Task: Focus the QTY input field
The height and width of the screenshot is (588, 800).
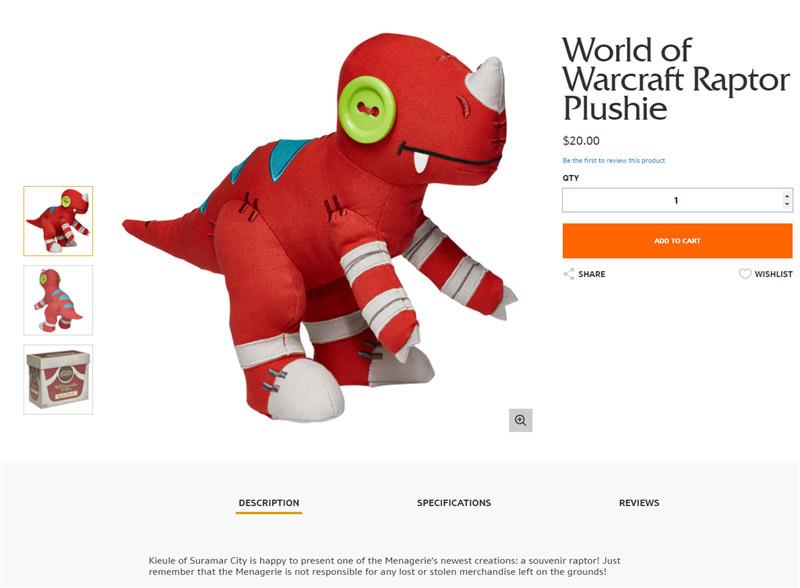Action: tap(672, 200)
